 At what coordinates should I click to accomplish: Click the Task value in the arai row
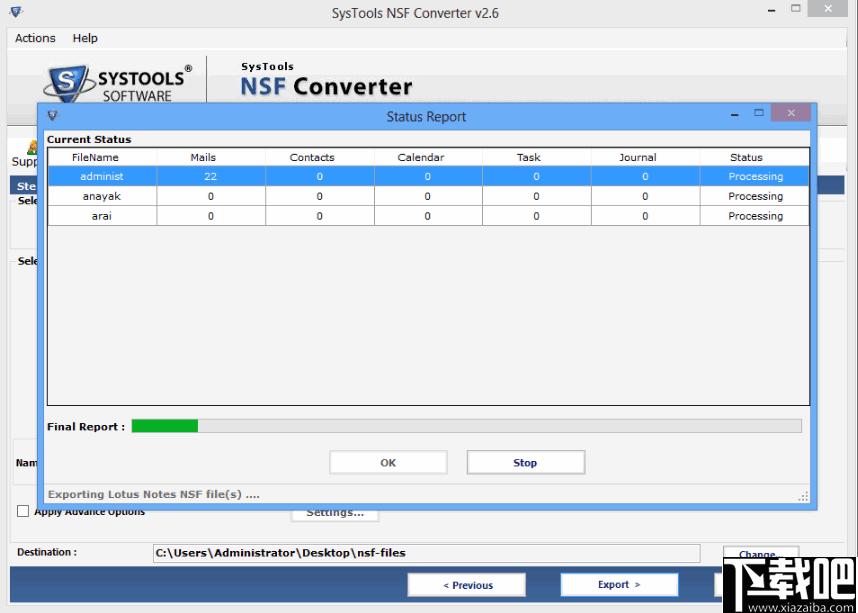pos(537,216)
